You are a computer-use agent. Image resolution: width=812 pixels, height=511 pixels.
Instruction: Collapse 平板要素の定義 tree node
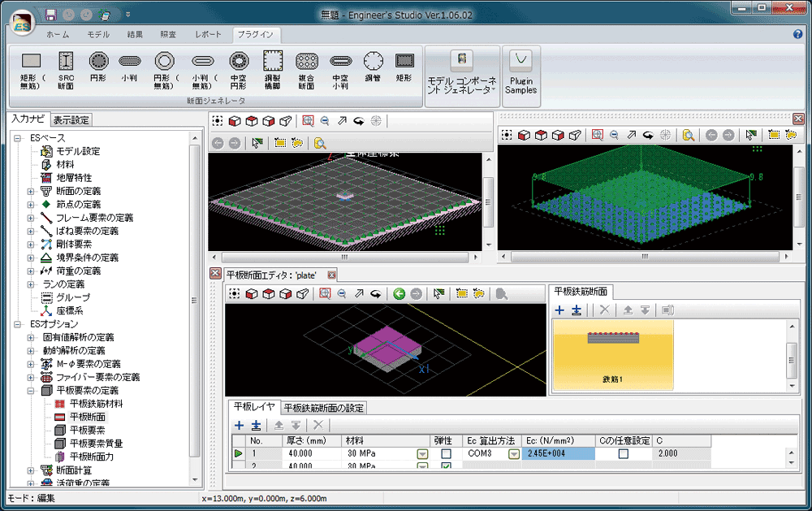(x=31, y=391)
